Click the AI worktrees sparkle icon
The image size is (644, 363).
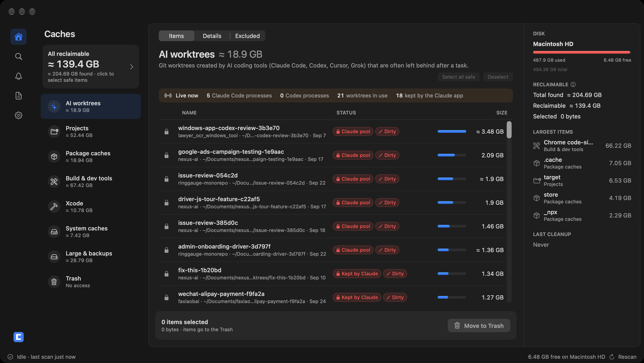pyautogui.click(x=54, y=107)
